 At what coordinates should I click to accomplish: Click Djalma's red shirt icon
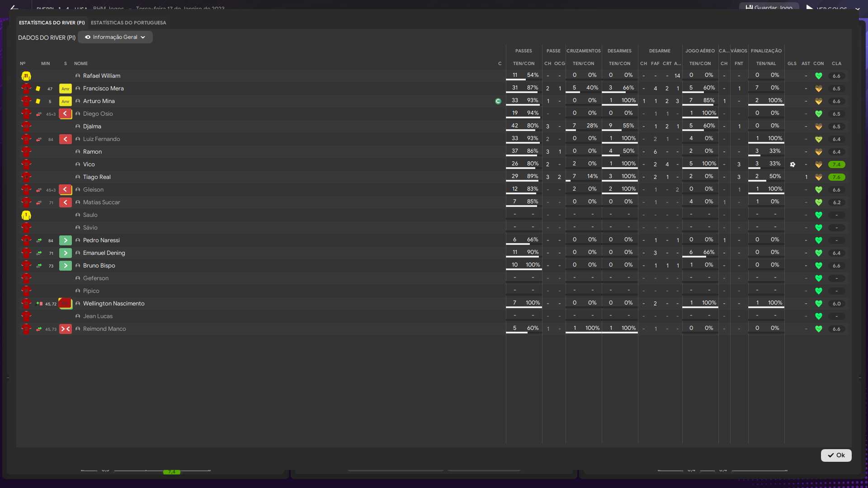point(26,127)
